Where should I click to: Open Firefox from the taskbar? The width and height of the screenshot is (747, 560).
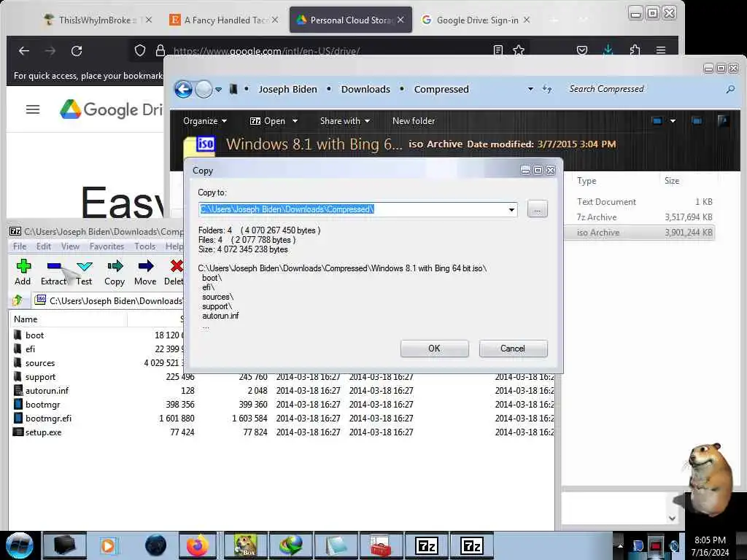(x=197, y=545)
